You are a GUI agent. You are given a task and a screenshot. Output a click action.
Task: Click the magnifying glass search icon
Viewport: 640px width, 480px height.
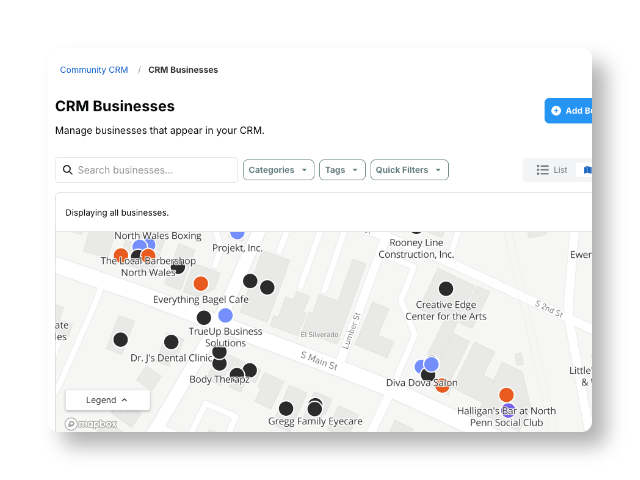[x=67, y=170]
